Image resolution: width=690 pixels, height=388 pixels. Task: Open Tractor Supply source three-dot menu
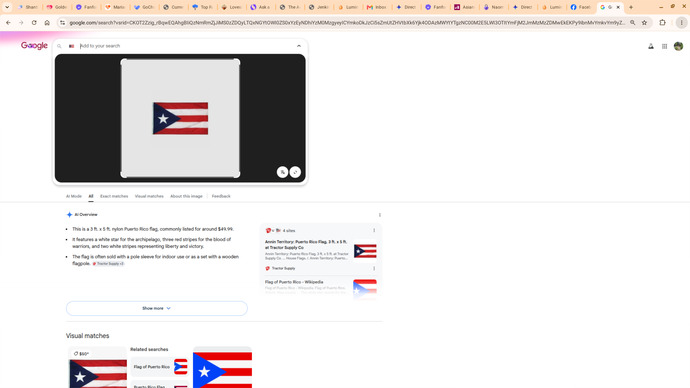(x=374, y=268)
